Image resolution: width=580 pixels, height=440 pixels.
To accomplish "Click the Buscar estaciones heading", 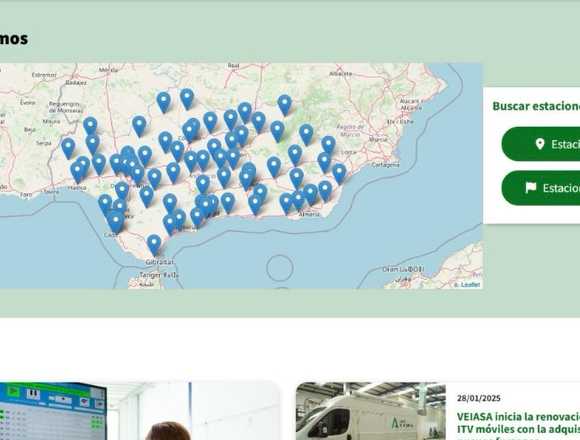I will (x=536, y=106).
